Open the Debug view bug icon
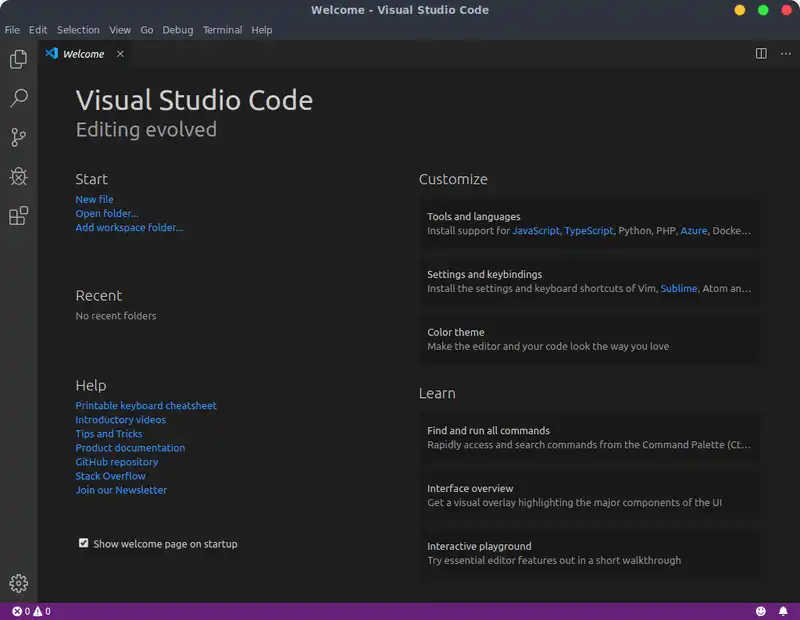 coord(18,176)
